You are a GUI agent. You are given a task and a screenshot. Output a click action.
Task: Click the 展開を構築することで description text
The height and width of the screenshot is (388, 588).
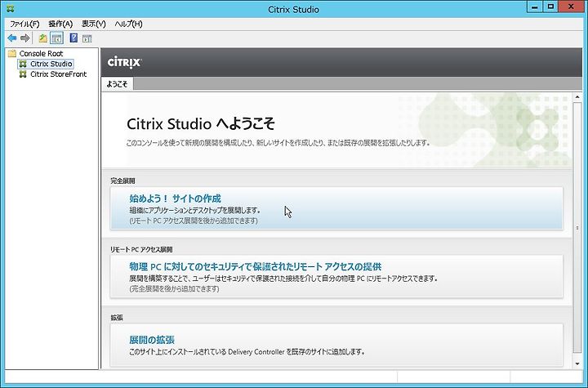point(283,279)
